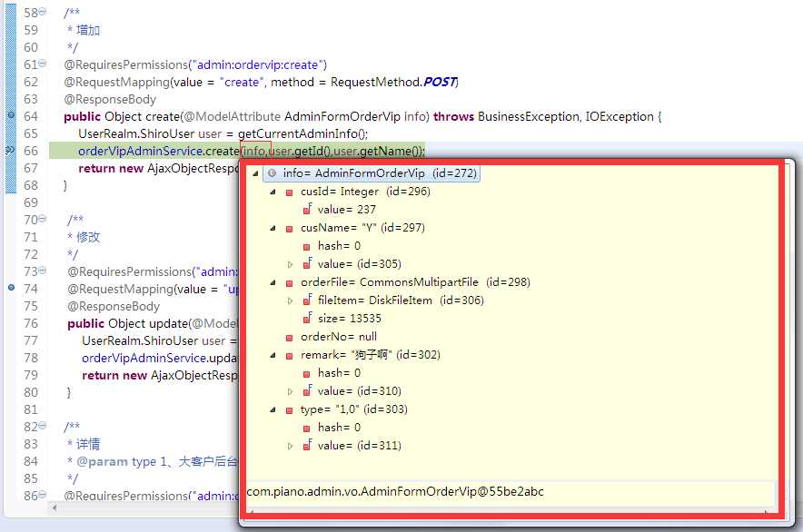This screenshot has width=803, height=532.
Task: Click the size= 13535 field icon
Action: (x=307, y=318)
